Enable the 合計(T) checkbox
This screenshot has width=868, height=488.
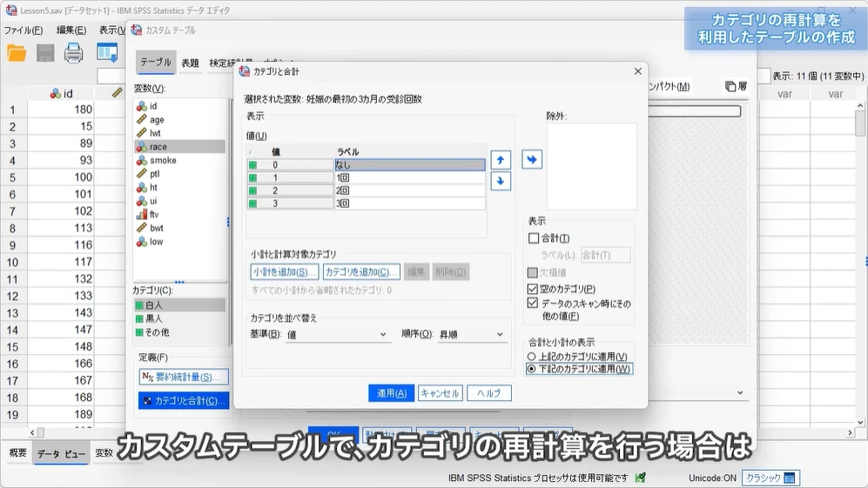(x=535, y=238)
